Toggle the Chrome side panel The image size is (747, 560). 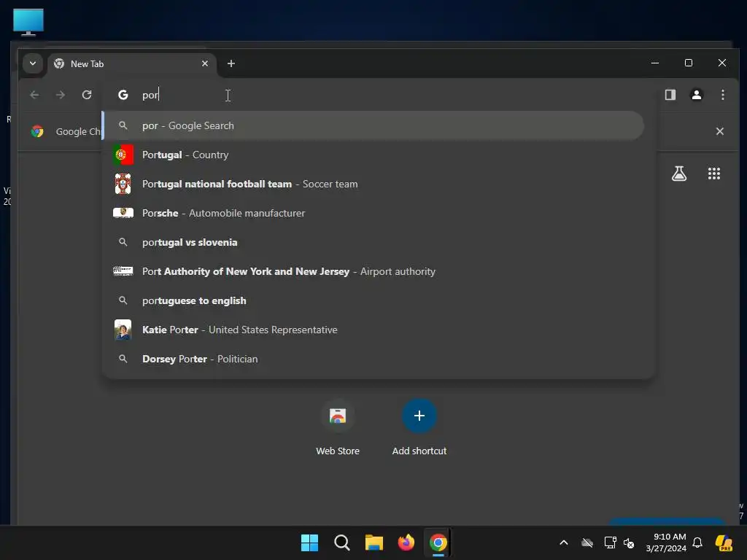point(670,95)
